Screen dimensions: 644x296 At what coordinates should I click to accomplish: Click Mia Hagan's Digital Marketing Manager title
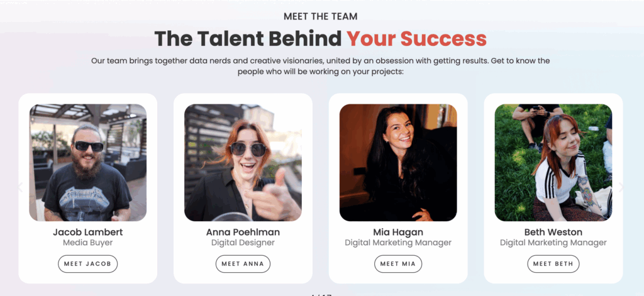tap(398, 243)
